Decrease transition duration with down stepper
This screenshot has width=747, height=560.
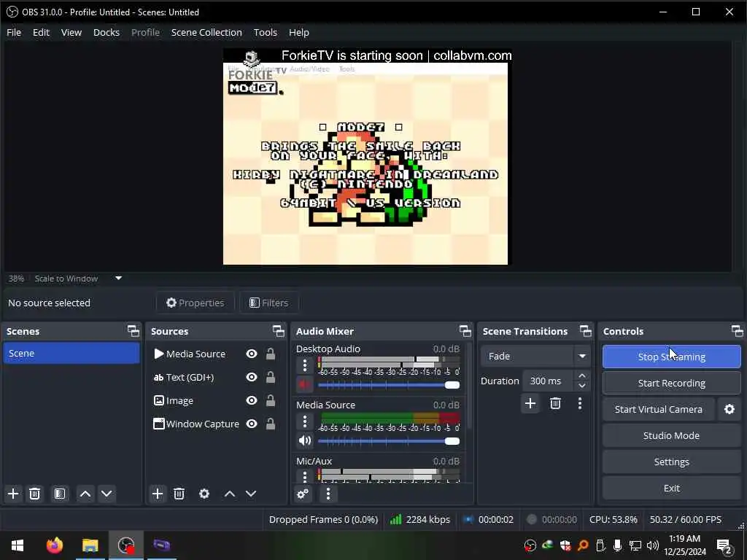pyautogui.click(x=581, y=386)
